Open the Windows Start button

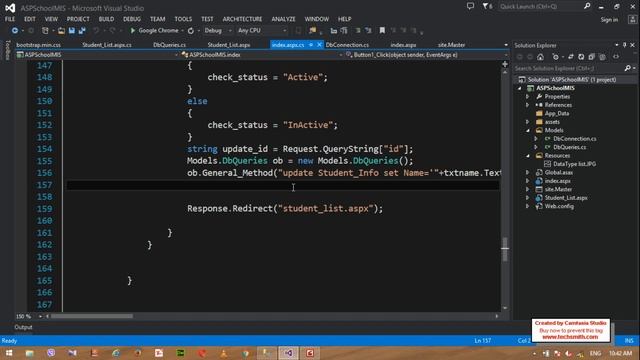coord(9,353)
